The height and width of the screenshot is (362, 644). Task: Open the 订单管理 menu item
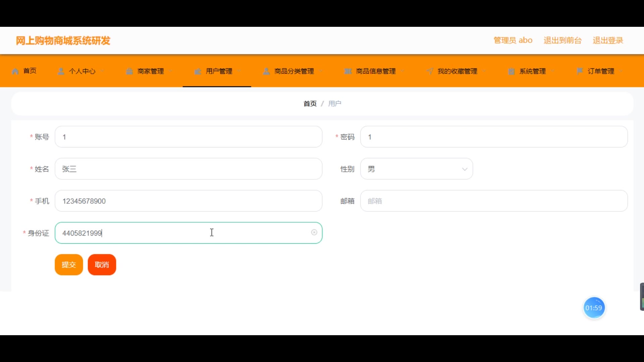pos(601,71)
